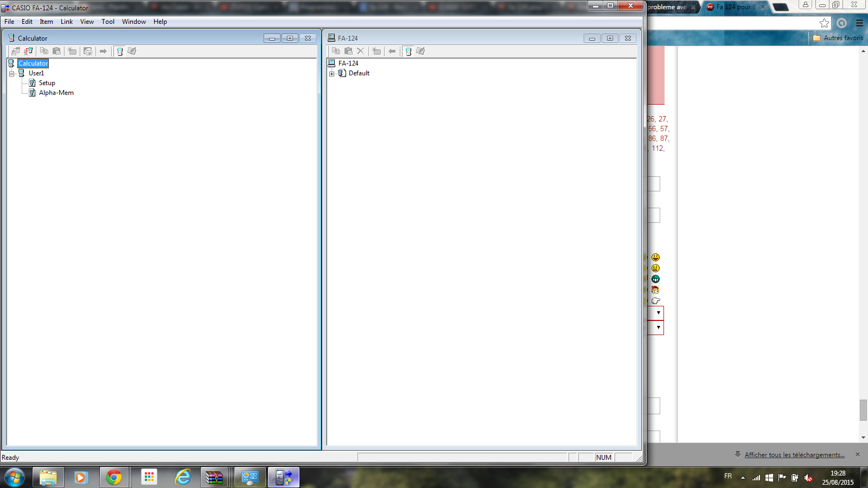
Task: Open the Window menu
Action: click(134, 22)
